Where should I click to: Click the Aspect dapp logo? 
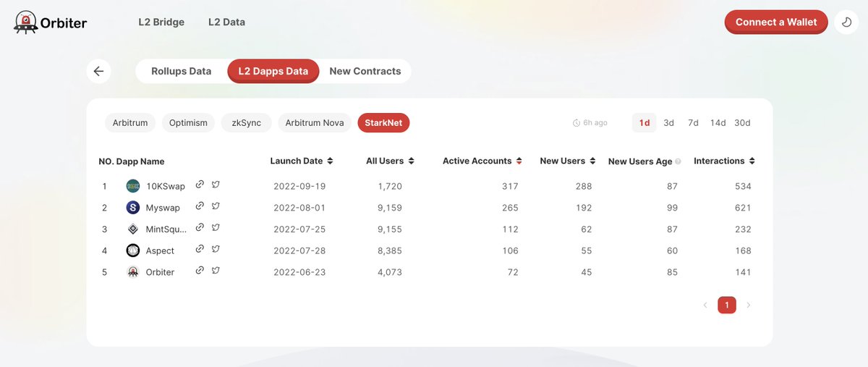point(132,250)
